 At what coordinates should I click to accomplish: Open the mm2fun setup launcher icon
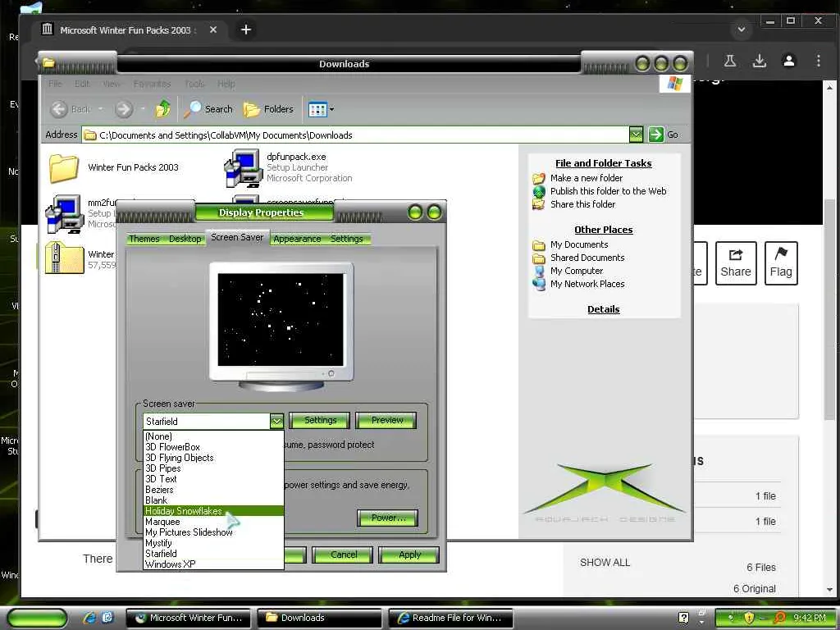tap(64, 214)
